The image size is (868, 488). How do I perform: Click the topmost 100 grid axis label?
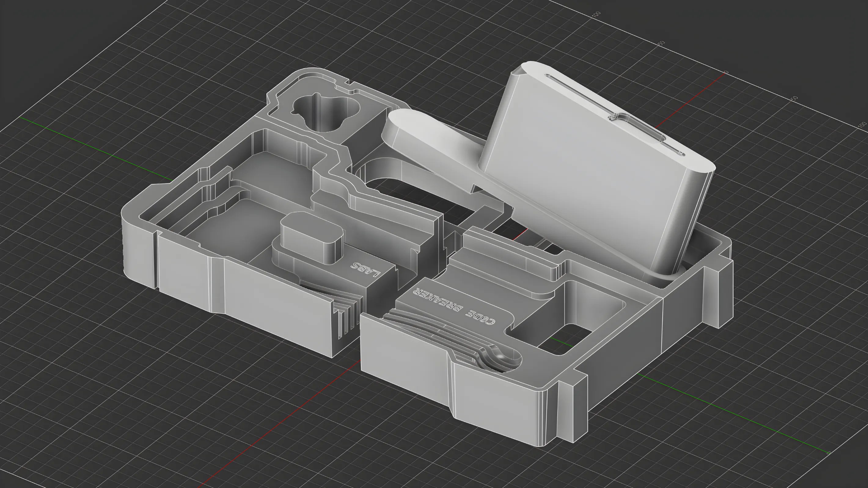click(x=596, y=14)
